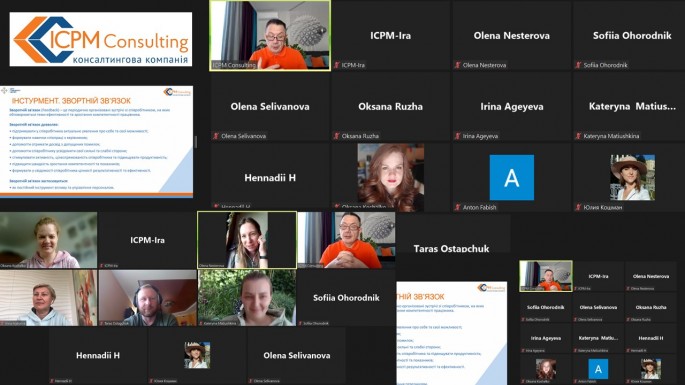This screenshot has width=685, height=385.
Task: Click the ICPM Consulting company logo banner
Action: tap(101, 39)
